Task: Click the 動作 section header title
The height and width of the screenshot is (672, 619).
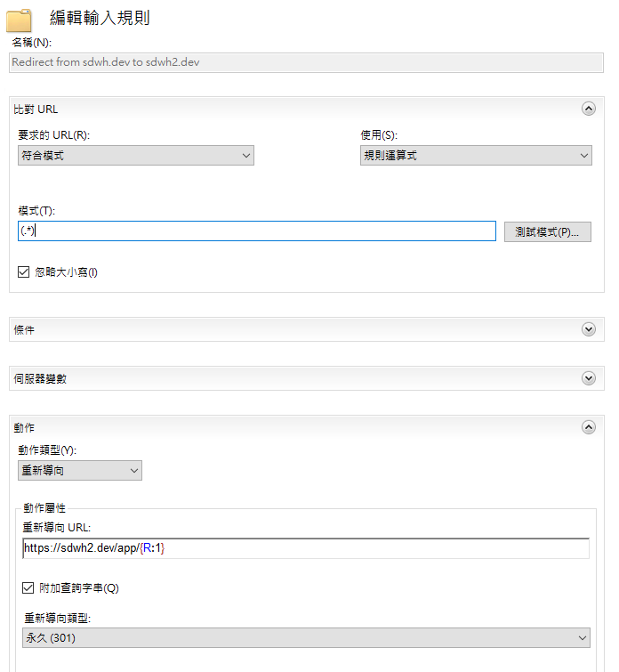Action: pyautogui.click(x=25, y=428)
